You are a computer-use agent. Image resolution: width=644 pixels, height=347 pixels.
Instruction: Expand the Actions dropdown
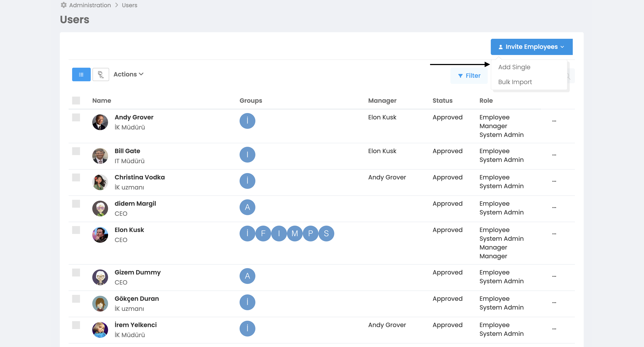point(128,74)
